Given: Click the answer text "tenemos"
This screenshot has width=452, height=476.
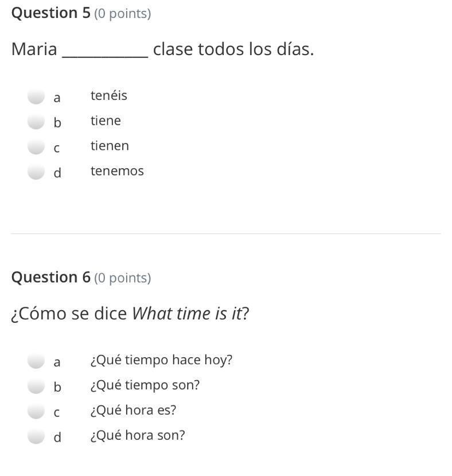Looking at the screenshot, I should (x=117, y=171).
